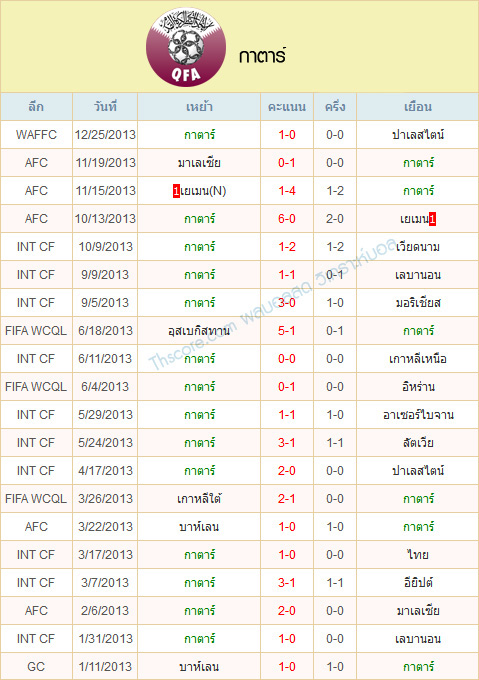Open the 1-0 score on 1/31/2013
The height and width of the screenshot is (680, 479).
pyautogui.click(x=287, y=638)
